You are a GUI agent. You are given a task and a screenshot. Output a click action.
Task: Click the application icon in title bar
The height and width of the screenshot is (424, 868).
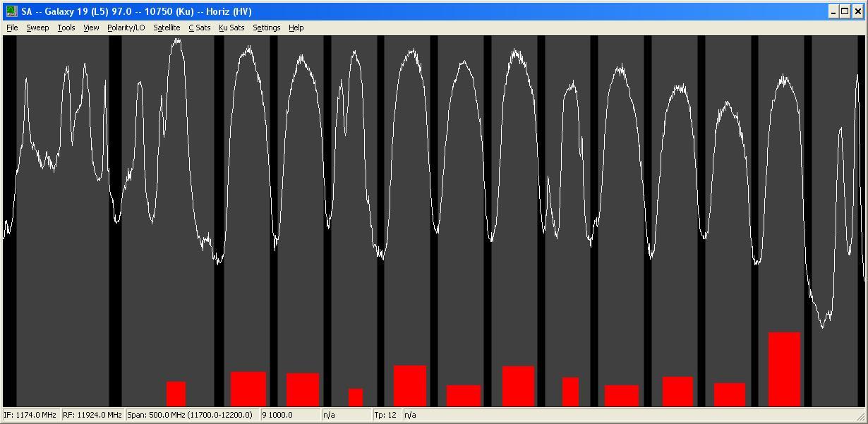[11, 11]
